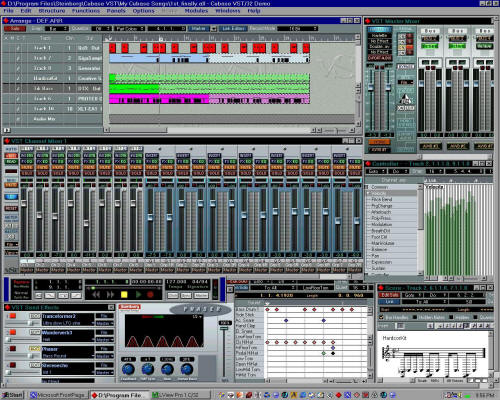Toggle the Hidden Notes checkbox in the Score window
Image resolution: width=500 pixels, height=400 pixels.
415,317
